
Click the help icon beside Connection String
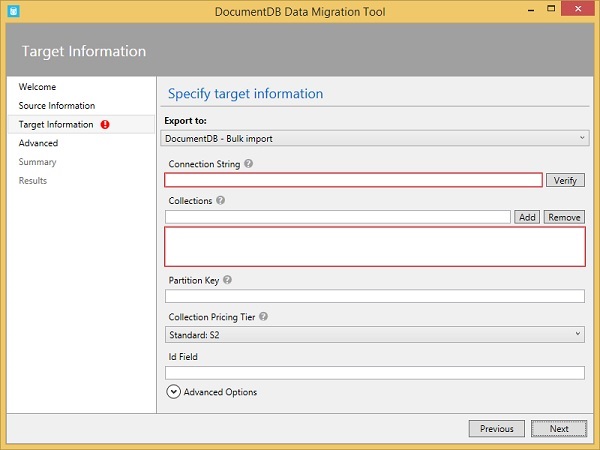coord(248,164)
